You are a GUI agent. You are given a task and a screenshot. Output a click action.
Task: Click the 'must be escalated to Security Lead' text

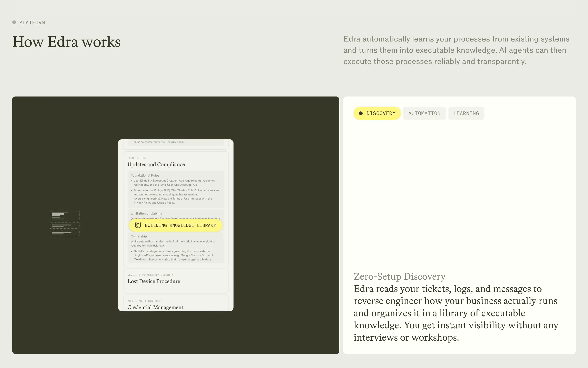pos(158,142)
